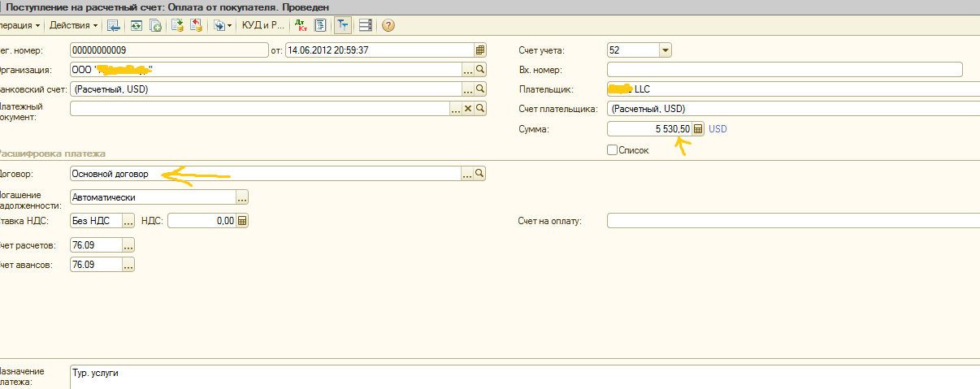
Task: Tick the Список checkbox
Action: [612, 150]
